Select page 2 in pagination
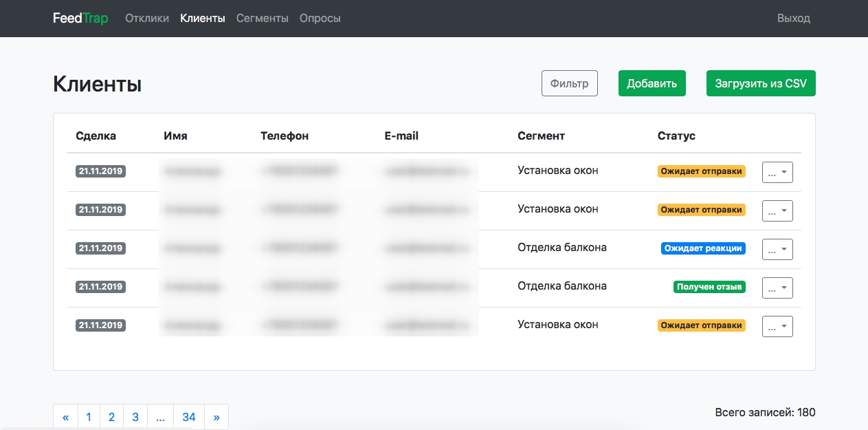 pos(112,417)
